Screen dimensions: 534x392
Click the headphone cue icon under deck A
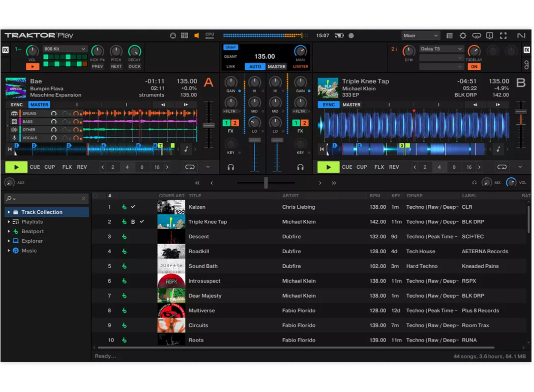229,167
